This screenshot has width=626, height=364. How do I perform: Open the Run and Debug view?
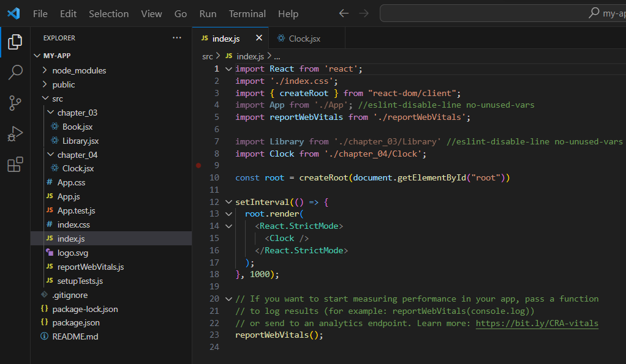[15, 133]
